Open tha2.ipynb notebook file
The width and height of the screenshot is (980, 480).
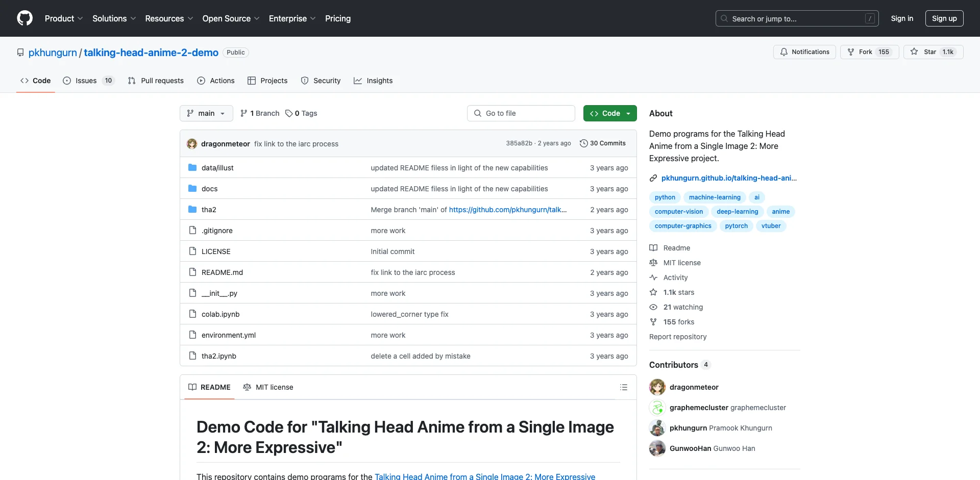pos(219,356)
